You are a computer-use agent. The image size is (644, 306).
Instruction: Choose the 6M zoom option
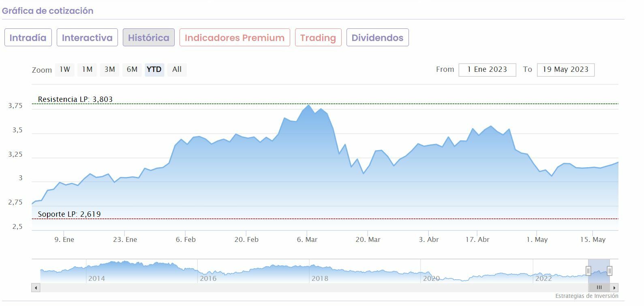(132, 69)
